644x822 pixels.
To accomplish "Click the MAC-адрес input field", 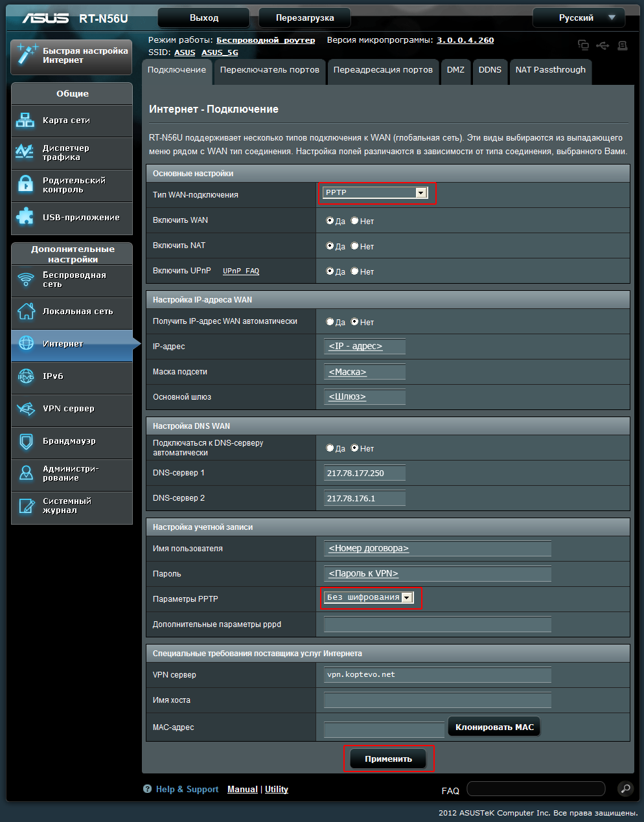I will click(x=384, y=730).
